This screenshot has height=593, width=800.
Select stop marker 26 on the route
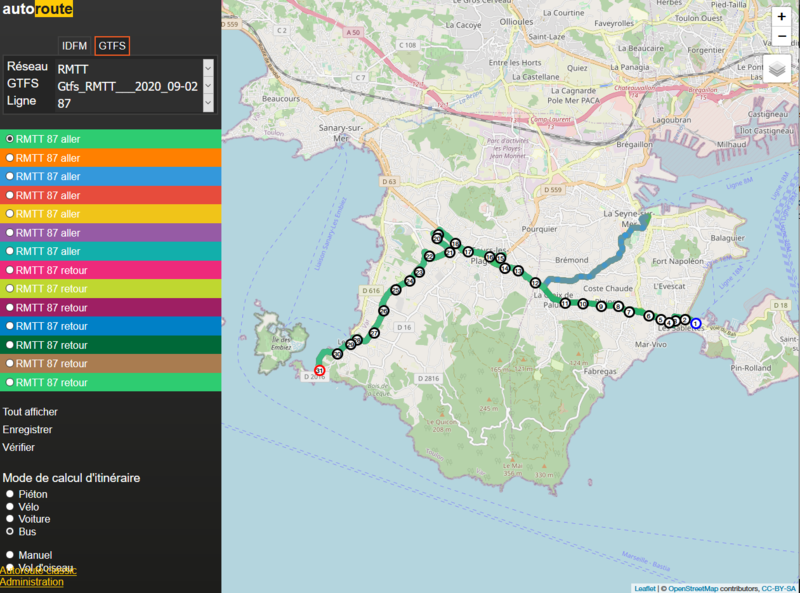click(384, 311)
